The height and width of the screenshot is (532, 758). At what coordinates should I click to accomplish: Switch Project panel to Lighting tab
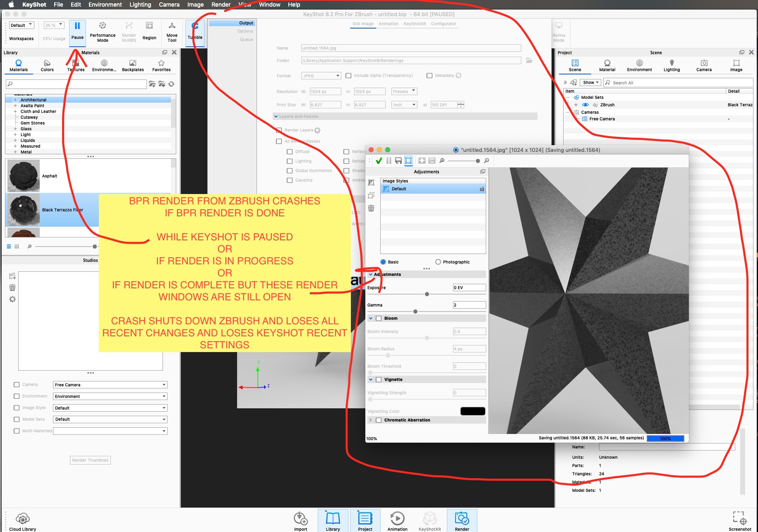672,65
